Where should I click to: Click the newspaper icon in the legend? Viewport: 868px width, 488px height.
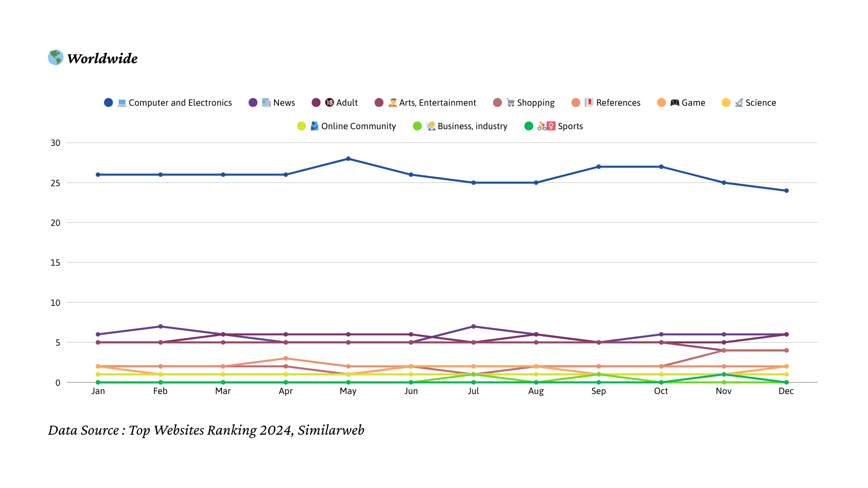pyautogui.click(x=266, y=103)
